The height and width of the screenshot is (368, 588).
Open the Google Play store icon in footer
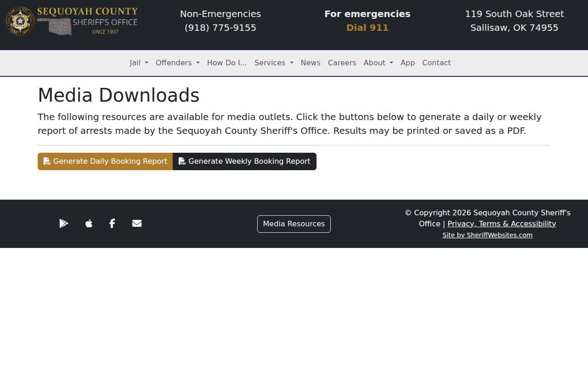pyautogui.click(x=64, y=224)
